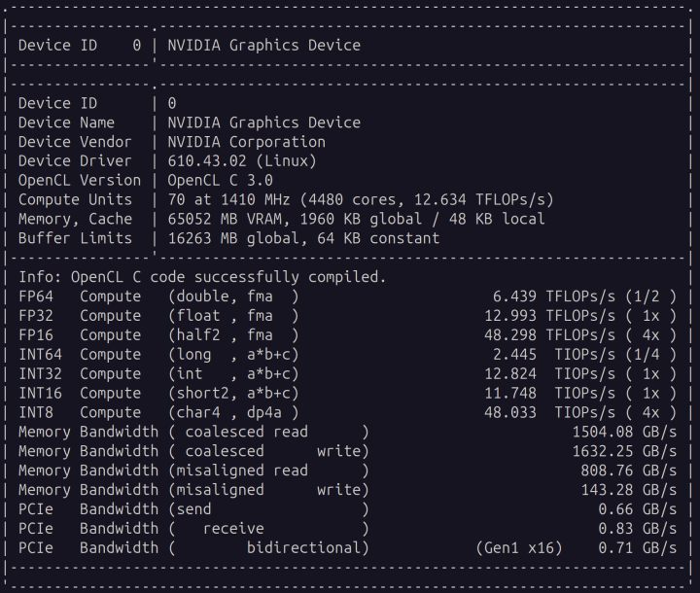Click the "(double, fma )" FP64 type text
The height and width of the screenshot is (593, 700).
tap(233, 296)
